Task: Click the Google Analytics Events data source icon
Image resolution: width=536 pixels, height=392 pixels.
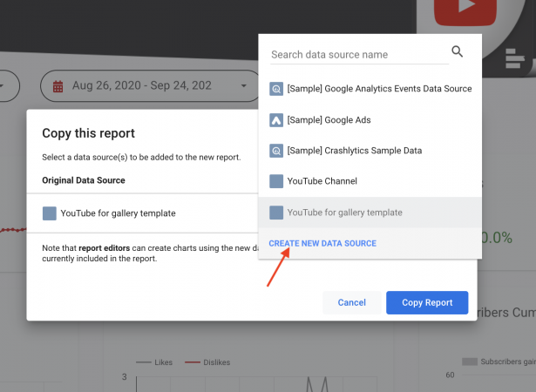Action: click(x=276, y=89)
